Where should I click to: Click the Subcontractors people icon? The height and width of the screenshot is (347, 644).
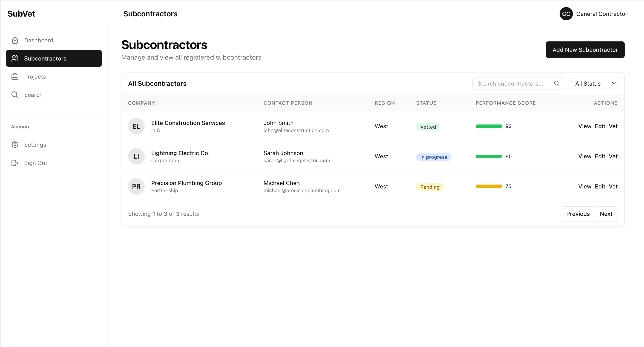pyautogui.click(x=15, y=58)
